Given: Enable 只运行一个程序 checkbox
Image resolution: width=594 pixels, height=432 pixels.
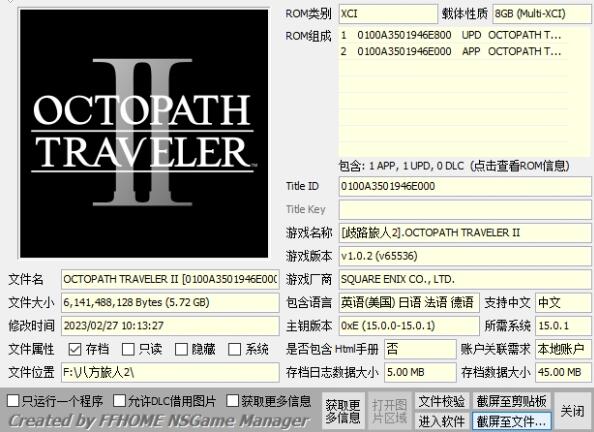Looking at the screenshot, I should 13,401.
